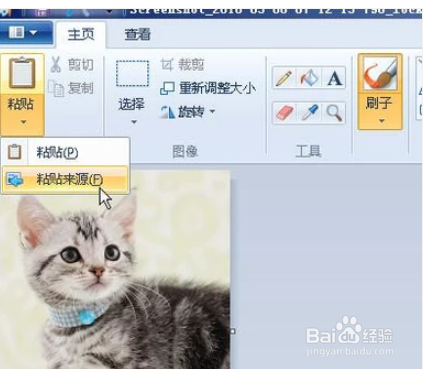Click Resize (重新调整大小) command

[208, 88]
